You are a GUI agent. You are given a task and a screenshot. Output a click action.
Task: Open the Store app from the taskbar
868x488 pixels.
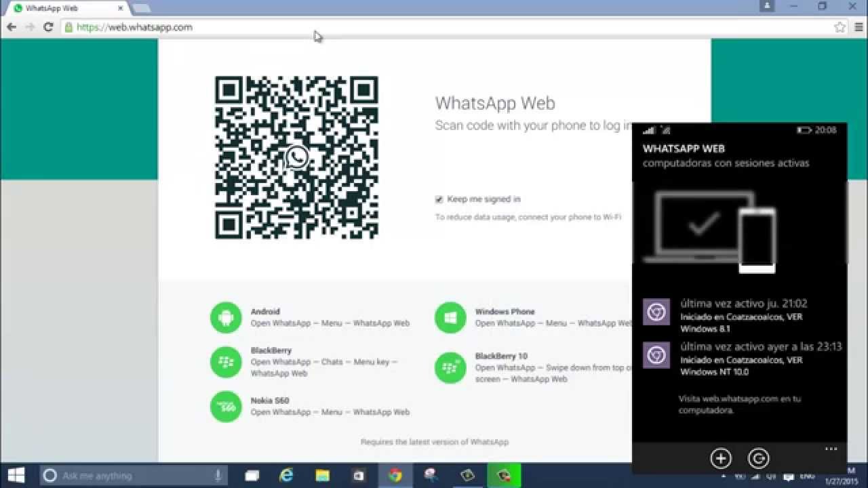(x=358, y=476)
